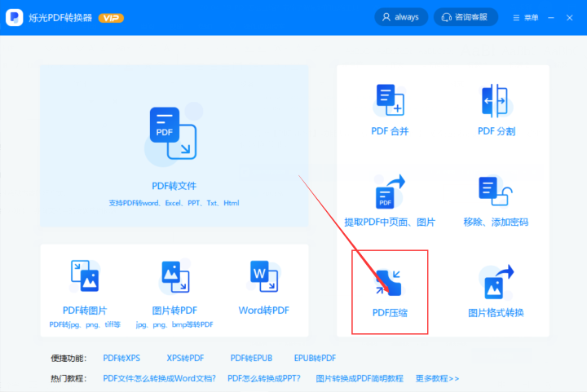Contact 咨询客服 support button
This screenshot has width=587, height=392.
click(x=466, y=17)
